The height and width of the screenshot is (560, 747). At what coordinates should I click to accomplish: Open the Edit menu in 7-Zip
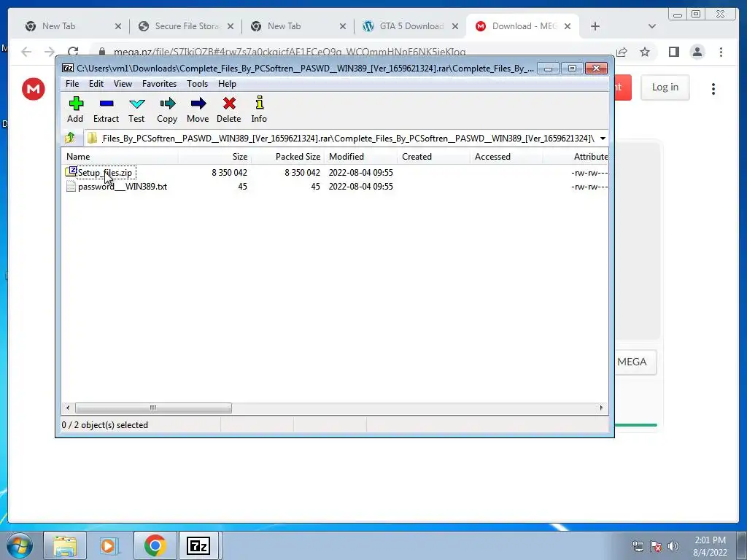[96, 84]
